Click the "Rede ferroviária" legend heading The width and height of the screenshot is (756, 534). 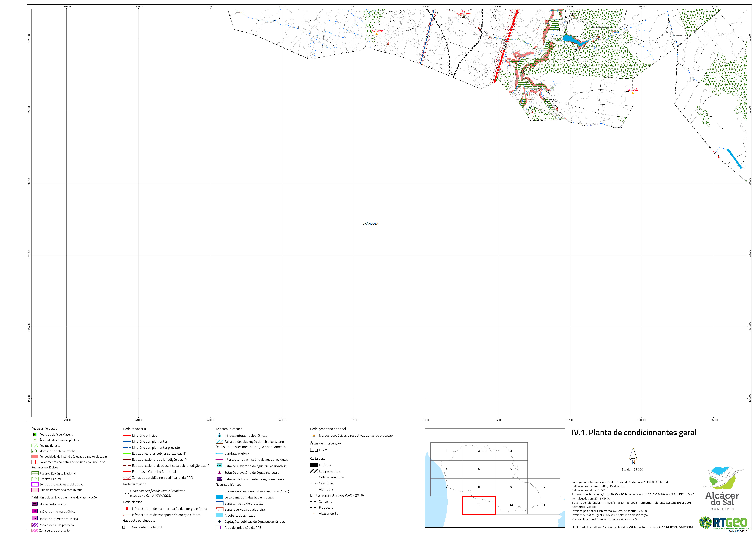(135, 484)
